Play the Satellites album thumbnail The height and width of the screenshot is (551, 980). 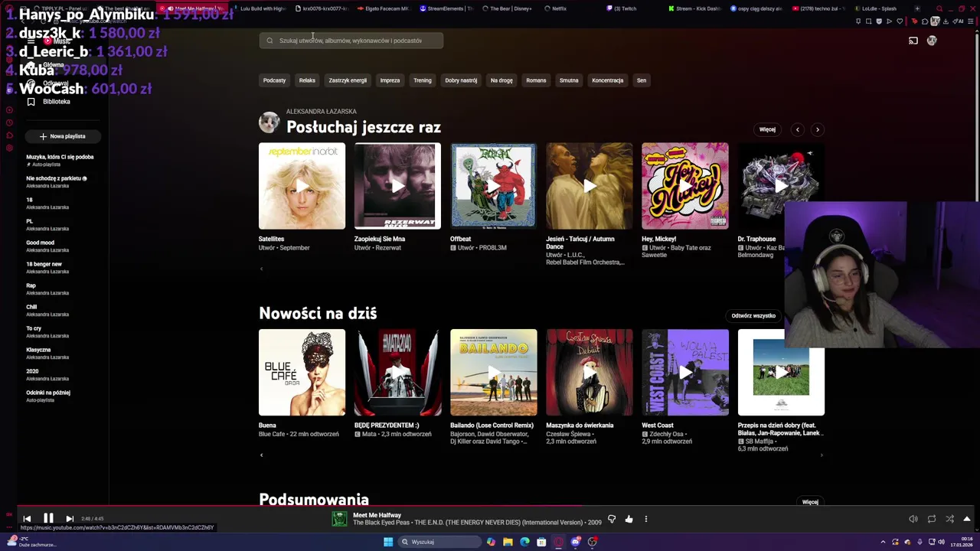tap(302, 186)
